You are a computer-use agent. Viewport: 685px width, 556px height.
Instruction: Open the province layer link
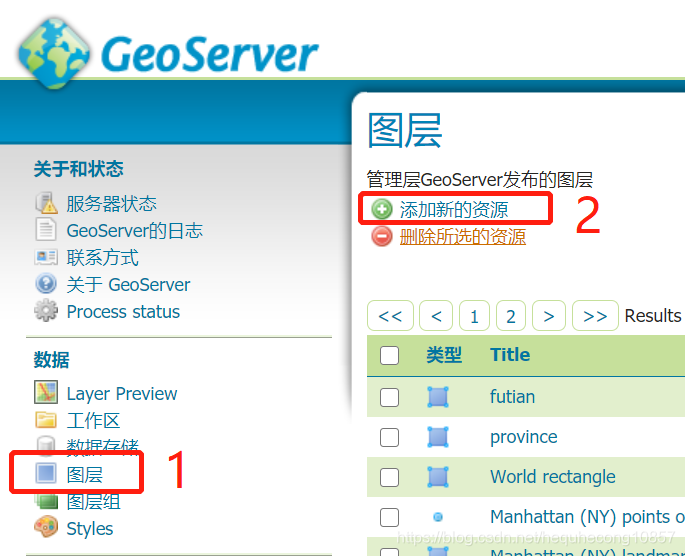point(524,437)
